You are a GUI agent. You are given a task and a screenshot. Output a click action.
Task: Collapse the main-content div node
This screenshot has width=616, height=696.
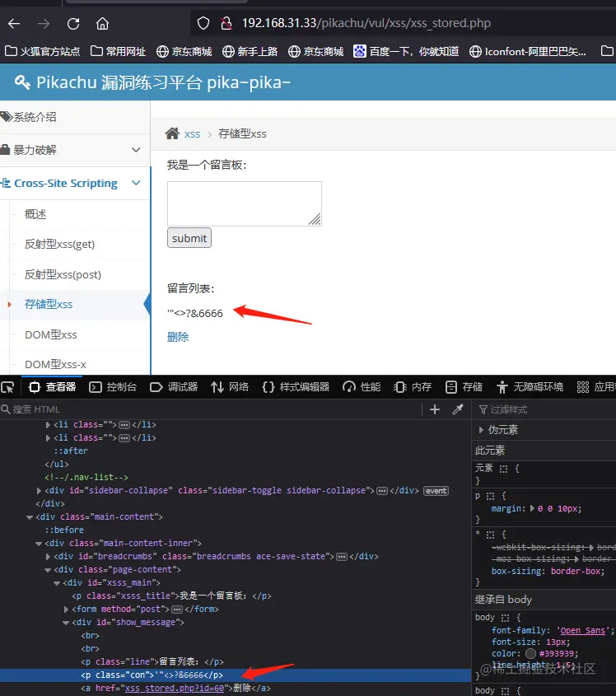point(30,517)
